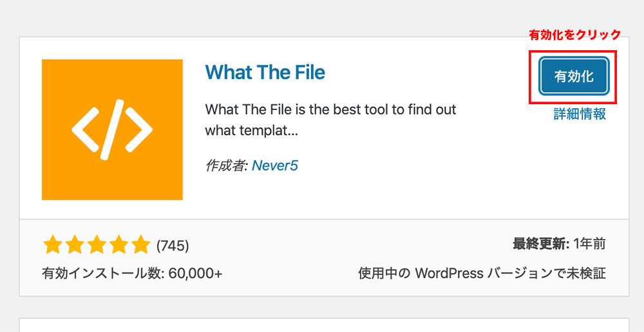The height and width of the screenshot is (332, 644).
Task: Click the orange What The File plugin icon
Action: tap(112, 129)
